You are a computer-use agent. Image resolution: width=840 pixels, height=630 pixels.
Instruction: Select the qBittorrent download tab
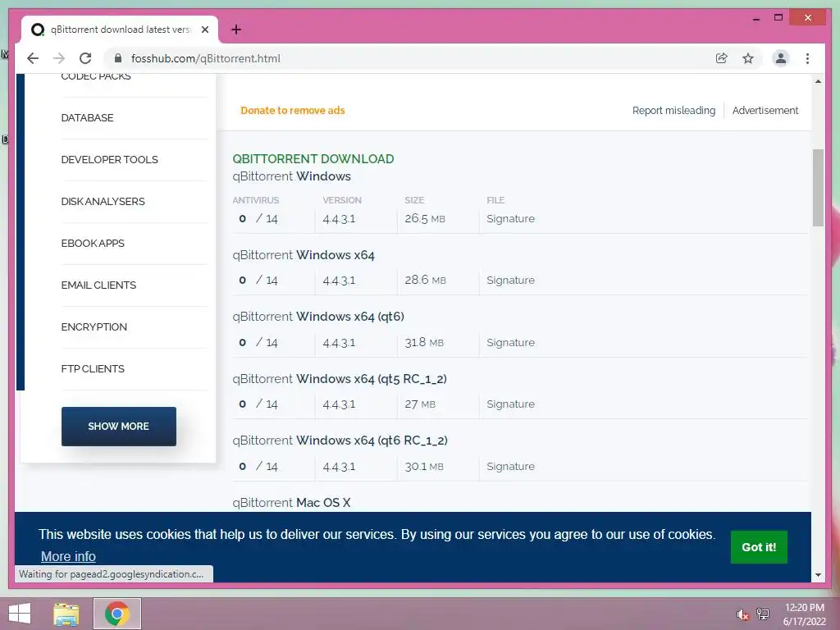coord(120,30)
